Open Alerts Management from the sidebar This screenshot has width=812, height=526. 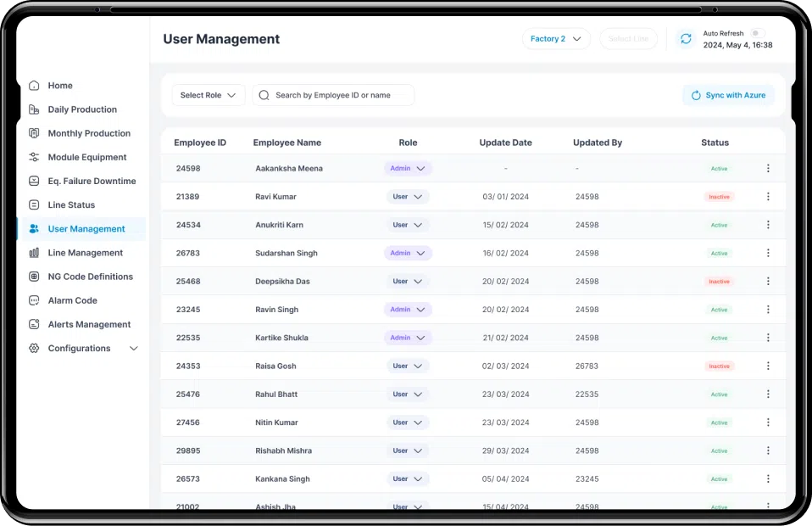[89, 324]
